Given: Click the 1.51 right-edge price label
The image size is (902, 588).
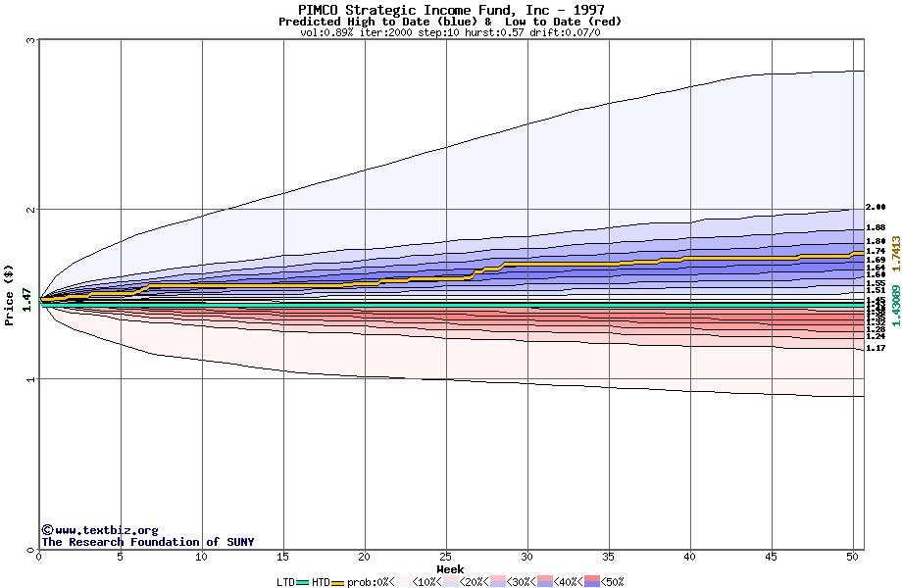Looking at the screenshot, I should tap(876, 290).
